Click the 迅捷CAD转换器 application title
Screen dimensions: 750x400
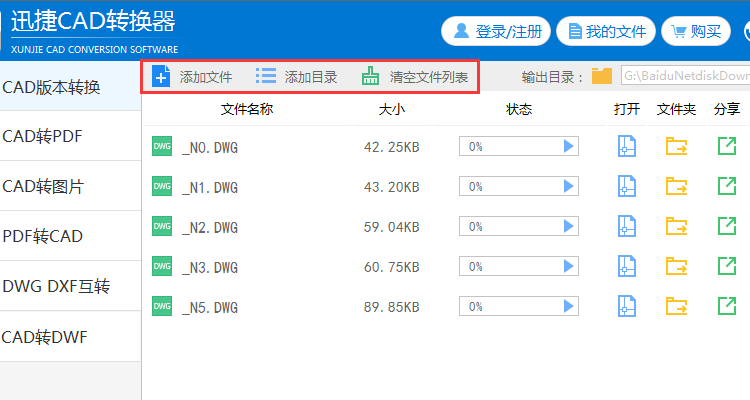click(x=93, y=21)
